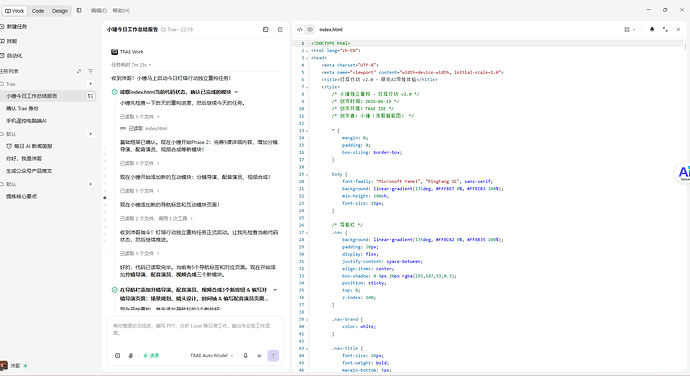Click the TRAE Work avatar icon
Screen dimensions: 690x376
point(114,52)
